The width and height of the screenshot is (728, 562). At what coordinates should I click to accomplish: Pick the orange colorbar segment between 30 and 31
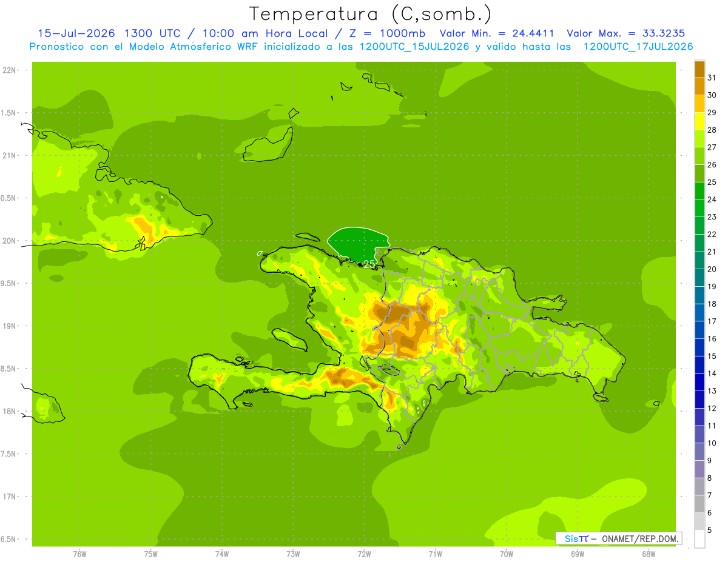pyautogui.click(x=699, y=86)
